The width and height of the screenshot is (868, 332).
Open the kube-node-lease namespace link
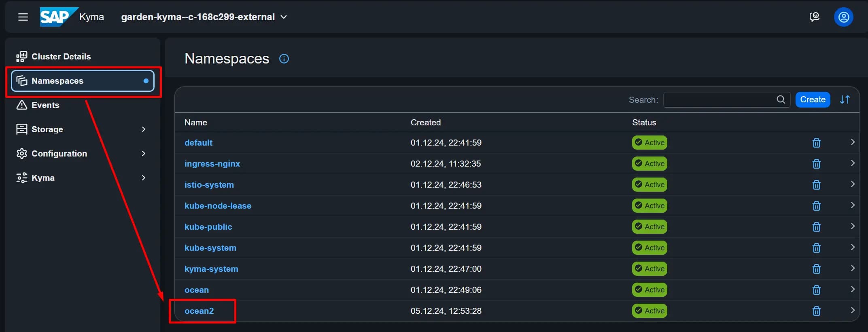click(x=218, y=206)
